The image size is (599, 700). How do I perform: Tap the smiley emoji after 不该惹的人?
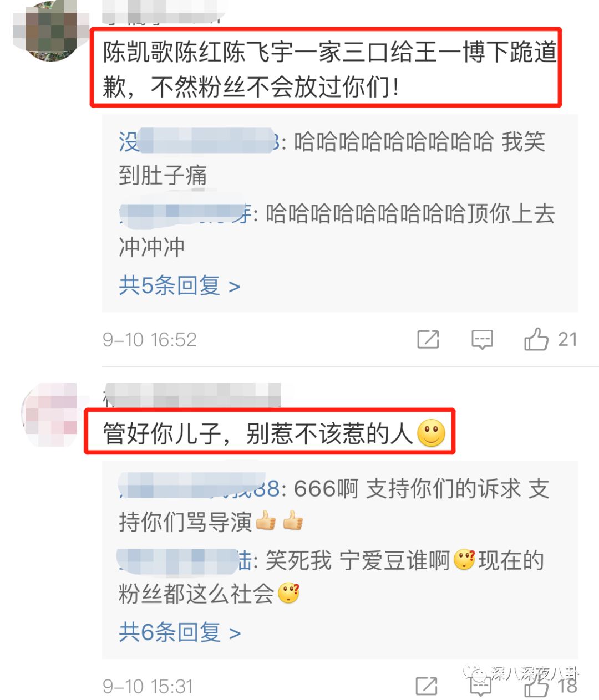click(x=431, y=433)
